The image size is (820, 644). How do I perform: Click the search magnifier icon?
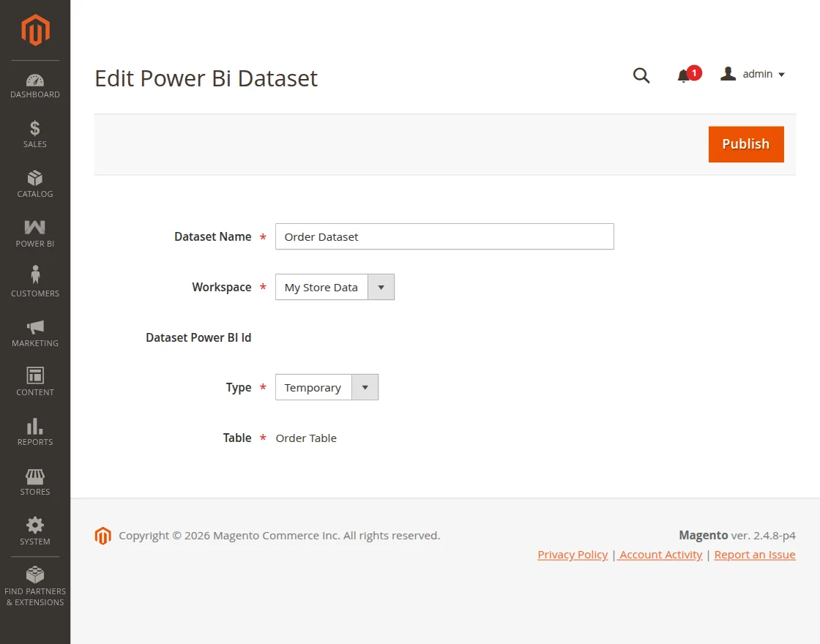pos(641,76)
